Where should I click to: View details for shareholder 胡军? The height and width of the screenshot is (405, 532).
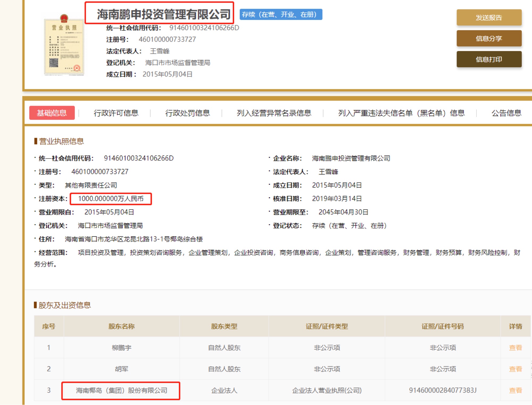516,369
